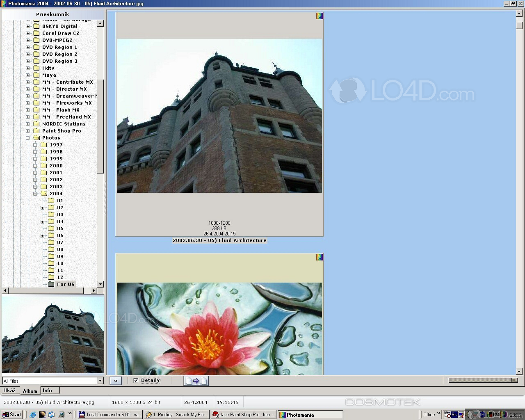The width and height of the screenshot is (525, 420).
Task: Expand the 06 subfolder node
Action: [43, 235]
